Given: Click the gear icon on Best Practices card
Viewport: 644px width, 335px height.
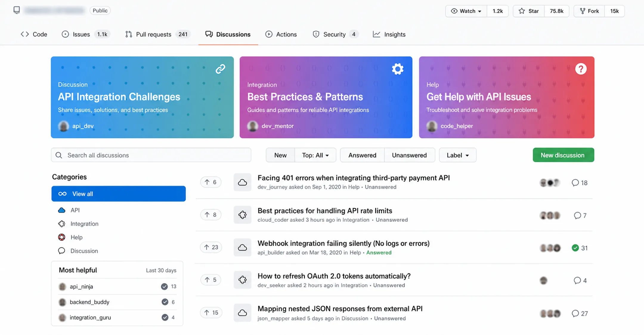Looking at the screenshot, I should pyautogui.click(x=397, y=69).
